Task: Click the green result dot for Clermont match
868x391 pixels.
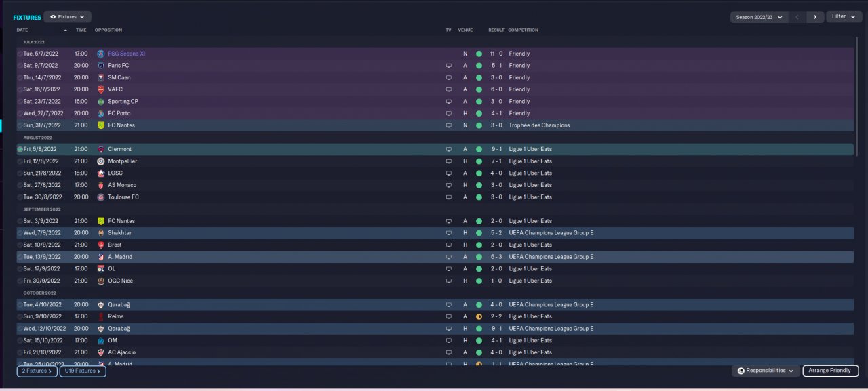Action: tap(479, 149)
